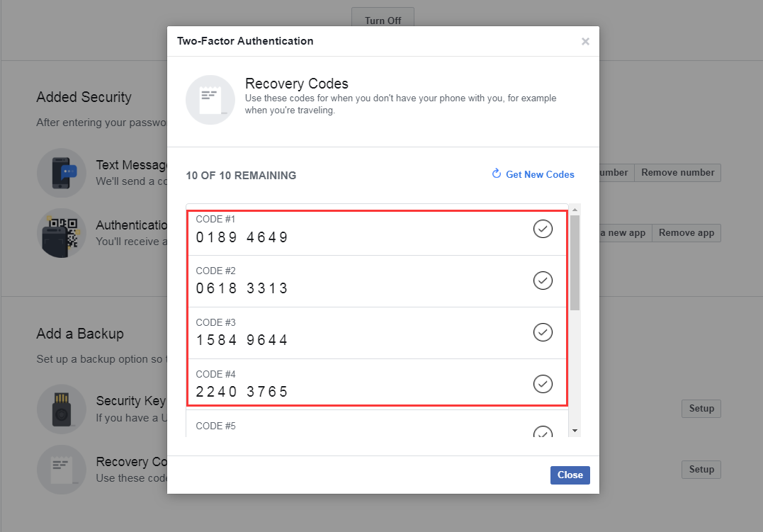This screenshot has height=532, width=763.
Task: Click Get New Codes
Action: 540,174
